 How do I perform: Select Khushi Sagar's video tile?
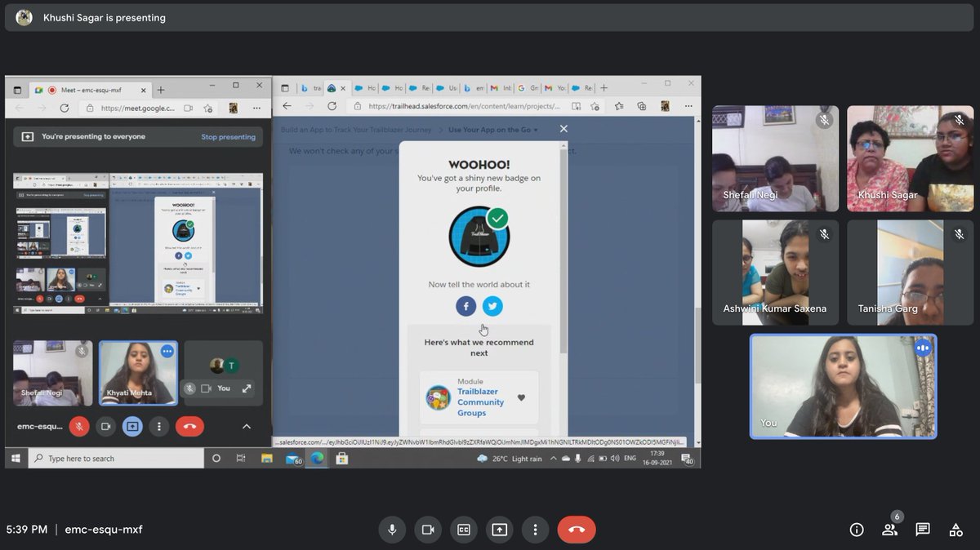coord(910,158)
